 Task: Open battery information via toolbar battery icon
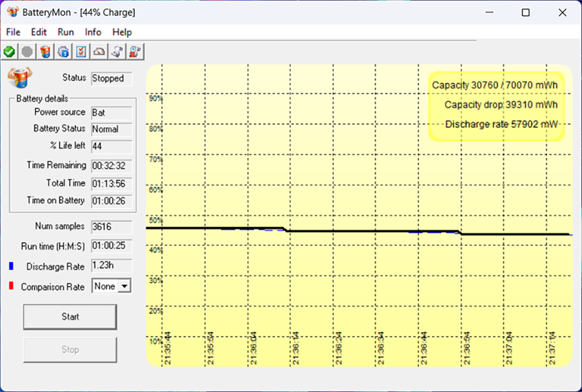pyautogui.click(x=45, y=52)
